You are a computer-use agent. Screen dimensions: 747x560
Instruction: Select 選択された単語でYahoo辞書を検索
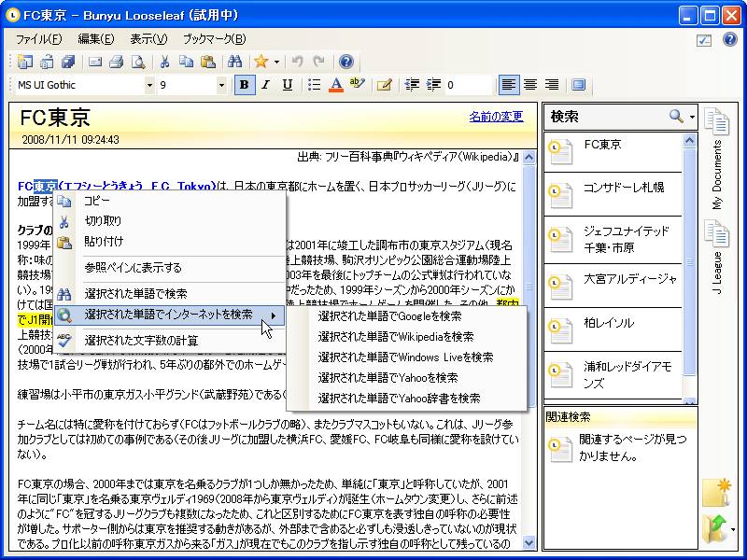[407, 399]
